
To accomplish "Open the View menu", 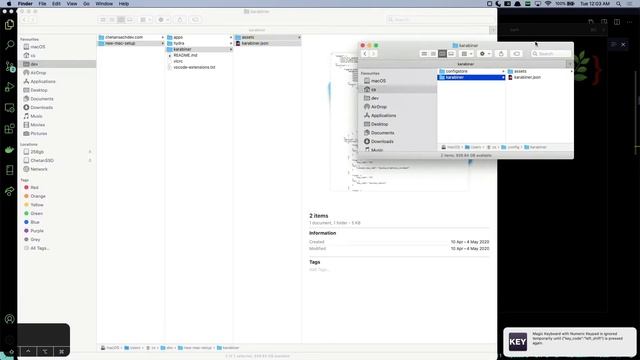I will pos(72,4).
